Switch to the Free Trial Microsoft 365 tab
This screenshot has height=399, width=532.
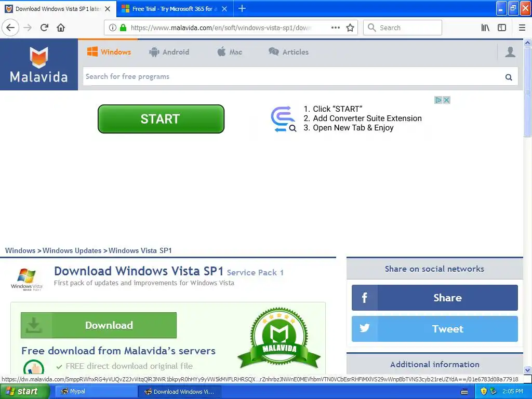click(175, 9)
